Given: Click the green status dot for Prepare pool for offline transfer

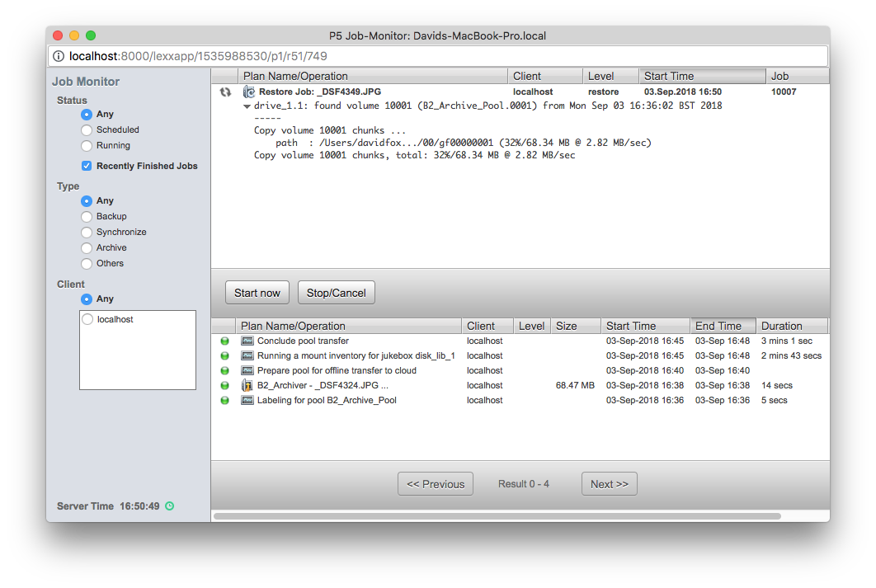Looking at the screenshot, I should (224, 371).
